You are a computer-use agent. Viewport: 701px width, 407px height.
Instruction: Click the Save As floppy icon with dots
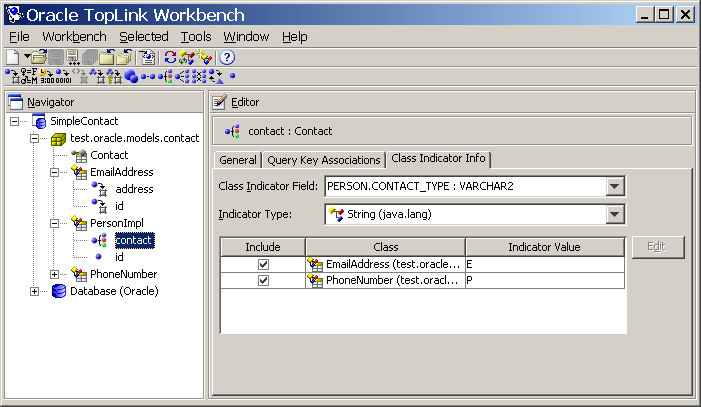[73, 57]
